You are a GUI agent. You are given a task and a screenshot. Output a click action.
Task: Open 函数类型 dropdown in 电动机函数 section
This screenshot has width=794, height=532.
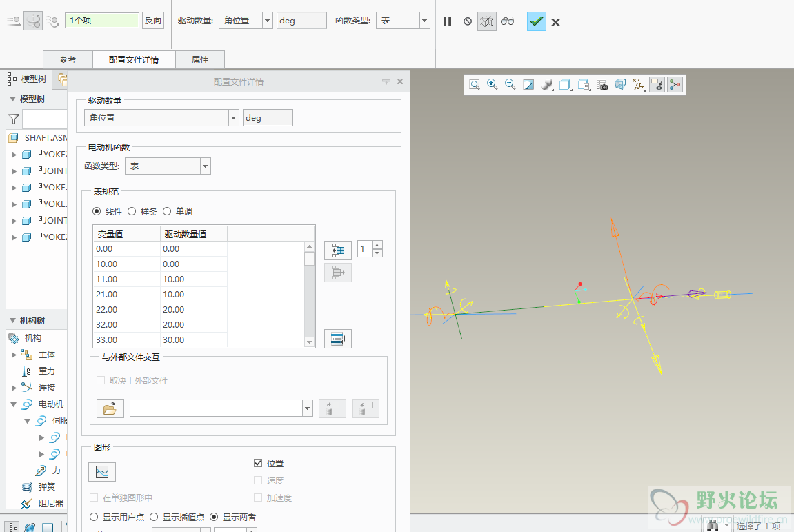[205, 166]
